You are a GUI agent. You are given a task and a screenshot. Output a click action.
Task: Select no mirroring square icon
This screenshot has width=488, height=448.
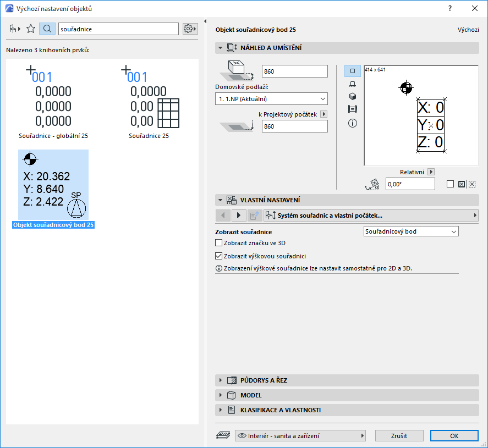point(450,184)
